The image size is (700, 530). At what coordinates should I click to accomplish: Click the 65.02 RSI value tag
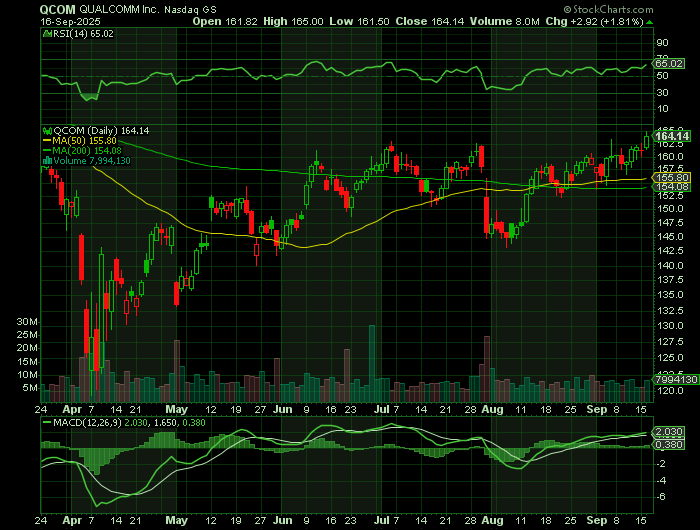pos(669,63)
